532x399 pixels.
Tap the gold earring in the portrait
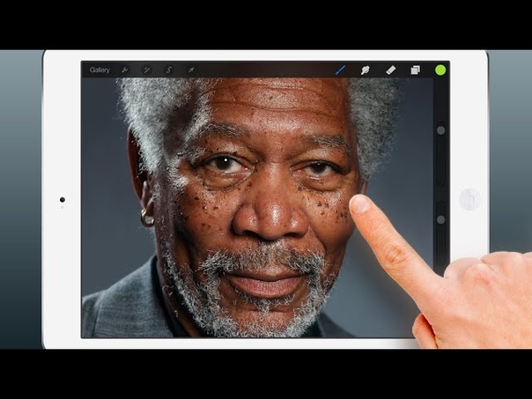pyautogui.click(x=147, y=221)
